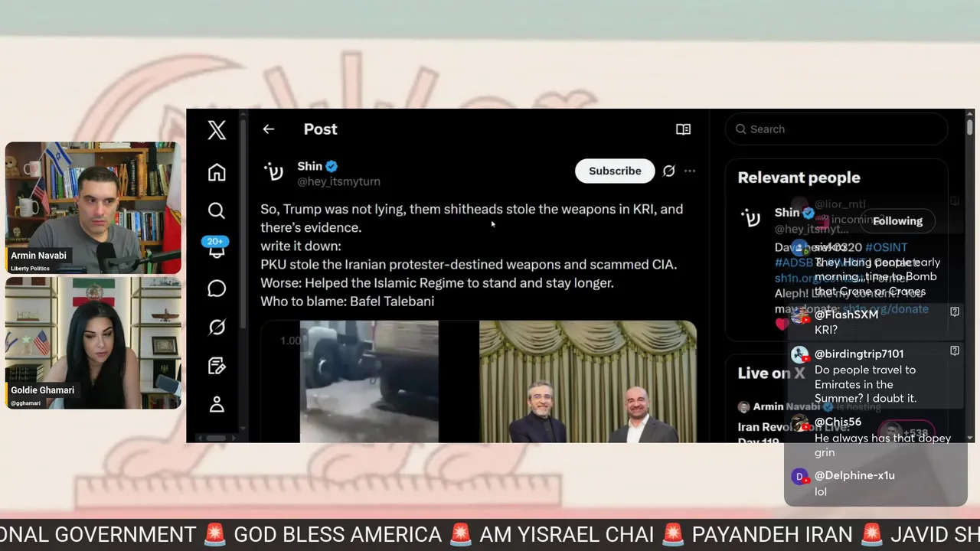The width and height of the screenshot is (980, 551).
Task: Click Shin's avatar on the post
Action: tap(273, 172)
